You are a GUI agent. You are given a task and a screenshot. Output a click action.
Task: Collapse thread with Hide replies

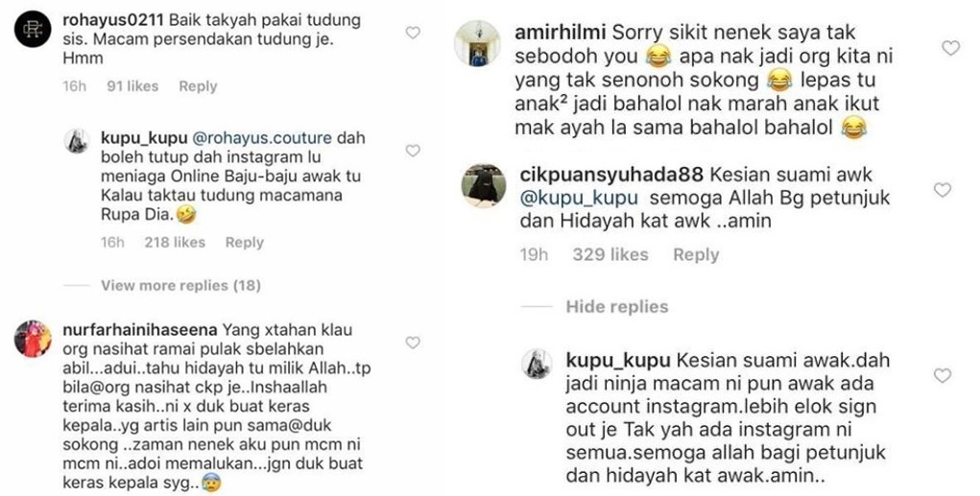pos(617,307)
